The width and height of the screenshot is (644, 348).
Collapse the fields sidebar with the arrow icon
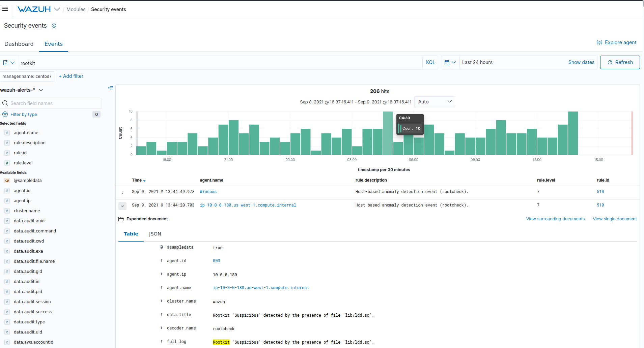coord(110,88)
